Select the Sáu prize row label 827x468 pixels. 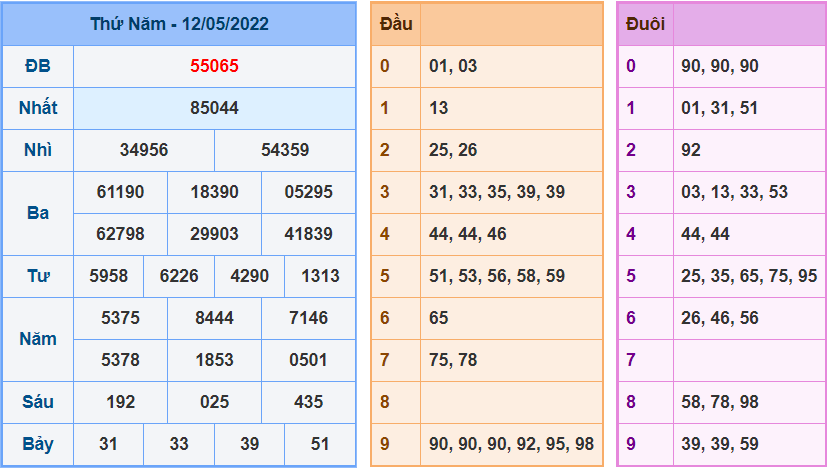38,402
